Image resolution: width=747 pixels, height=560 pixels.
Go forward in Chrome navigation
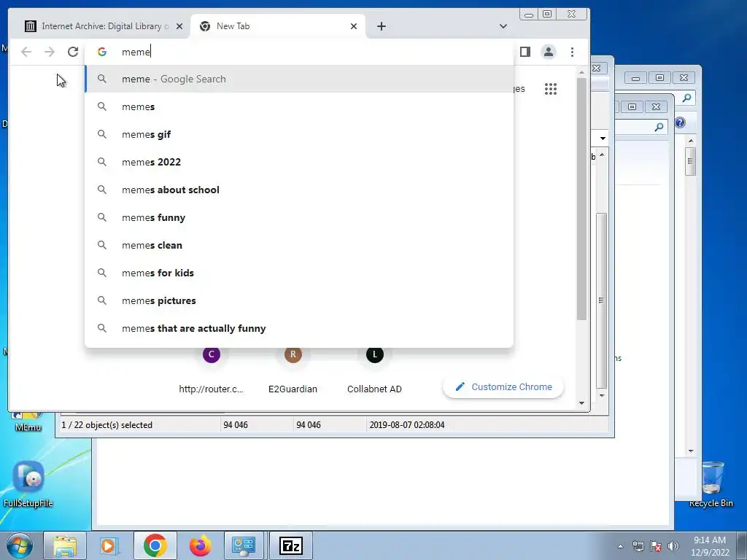50,52
